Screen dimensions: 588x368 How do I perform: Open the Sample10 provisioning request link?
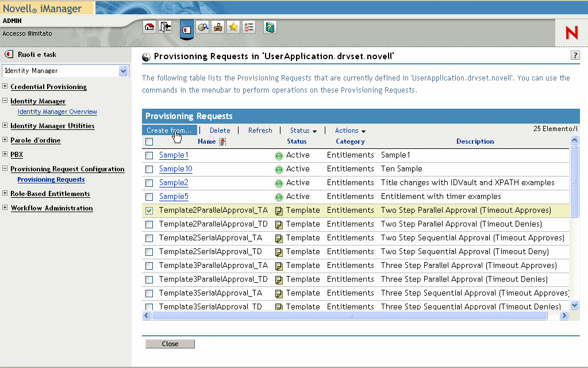click(176, 169)
